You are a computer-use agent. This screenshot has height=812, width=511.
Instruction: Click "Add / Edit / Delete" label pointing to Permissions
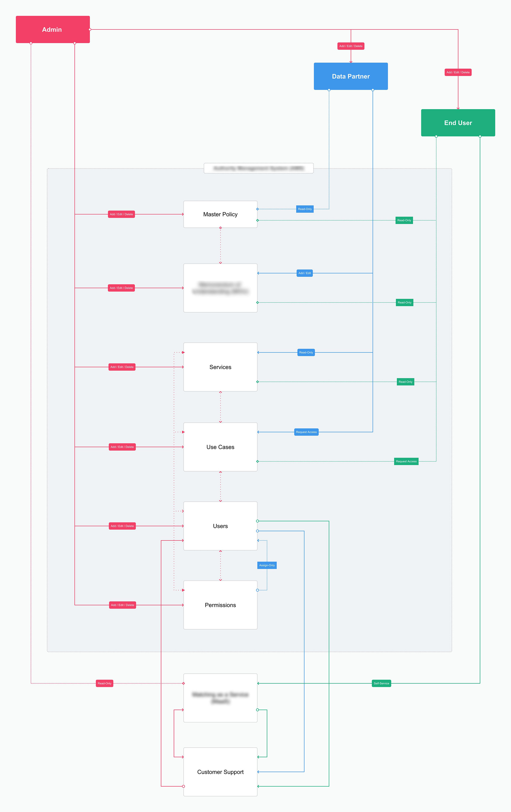coord(122,605)
